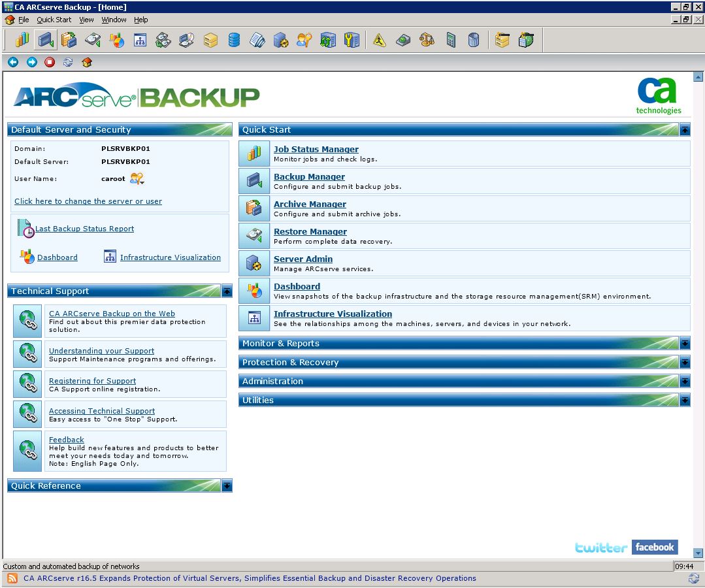Expand the Quick Reference panel
This screenshot has width=705, height=588.
(227, 485)
